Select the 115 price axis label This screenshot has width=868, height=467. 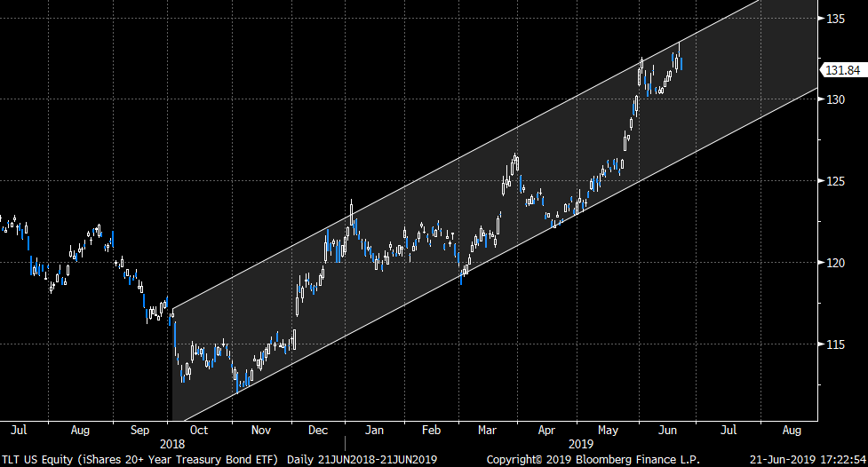(836, 344)
